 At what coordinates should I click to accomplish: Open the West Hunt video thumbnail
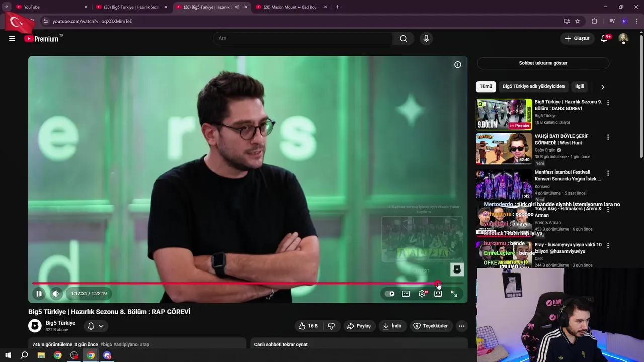pyautogui.click(x=504, y=149)
